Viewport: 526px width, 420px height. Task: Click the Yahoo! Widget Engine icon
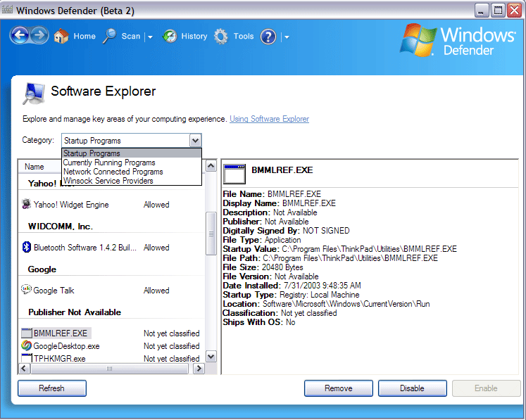(x=26, y=204)
